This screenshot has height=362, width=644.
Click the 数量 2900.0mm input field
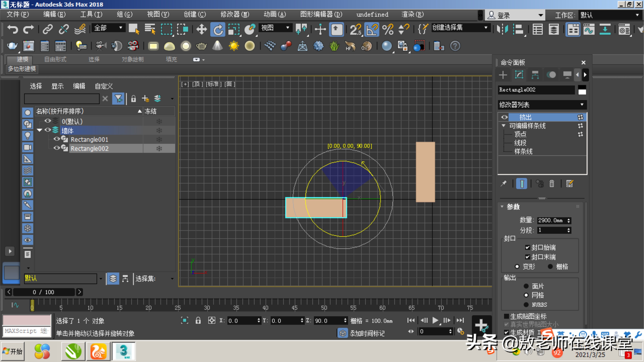552,220
